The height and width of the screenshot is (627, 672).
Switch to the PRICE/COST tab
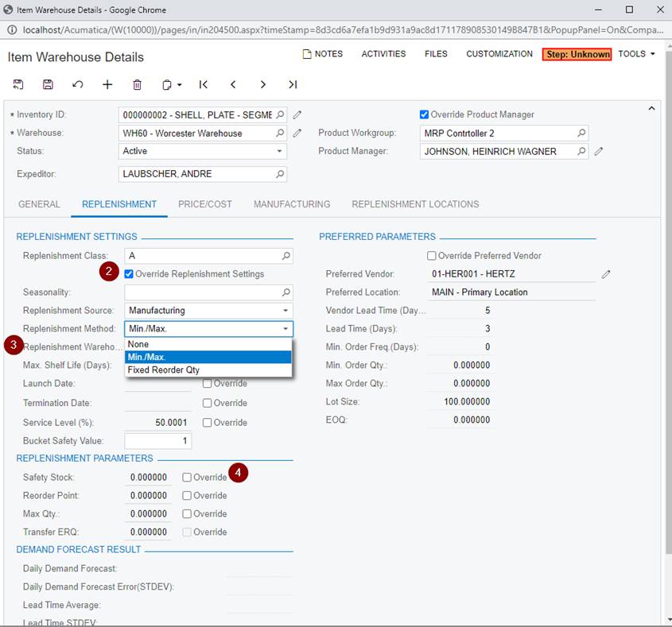205,204
